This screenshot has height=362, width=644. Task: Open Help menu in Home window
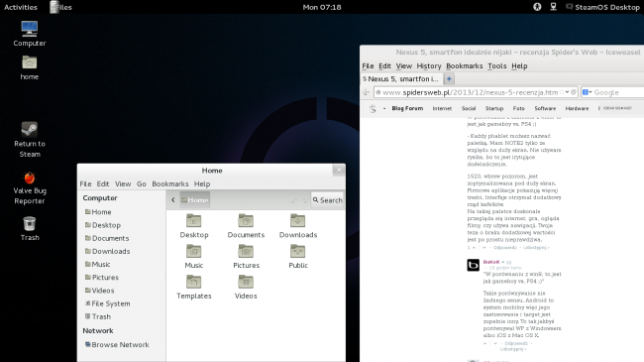pos(202,183)
